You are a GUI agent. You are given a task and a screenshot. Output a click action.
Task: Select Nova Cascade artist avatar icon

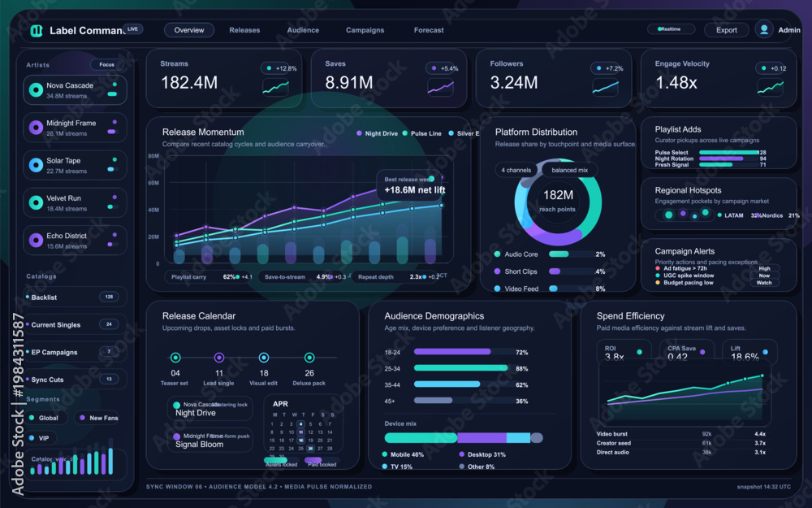(36, 90)
